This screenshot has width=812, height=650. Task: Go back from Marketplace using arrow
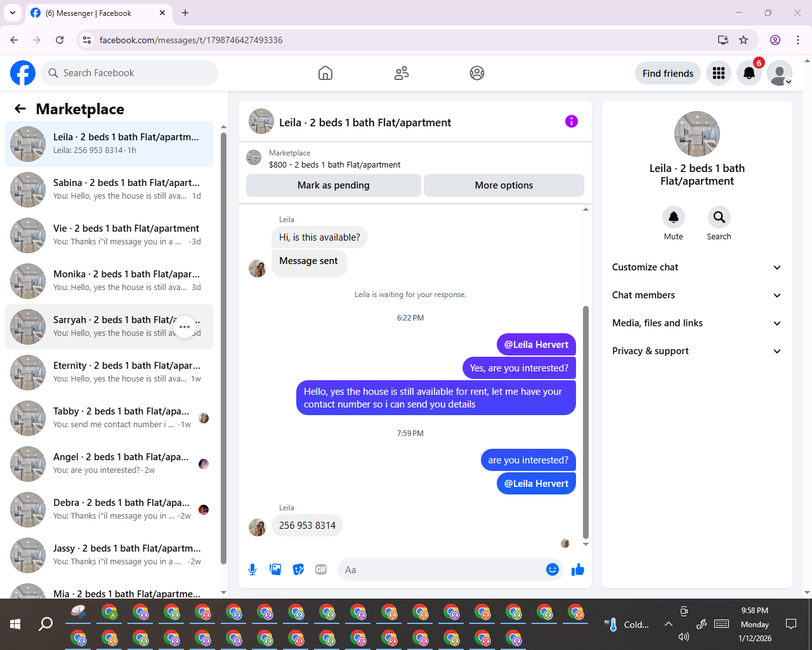[x=20, y=109]
